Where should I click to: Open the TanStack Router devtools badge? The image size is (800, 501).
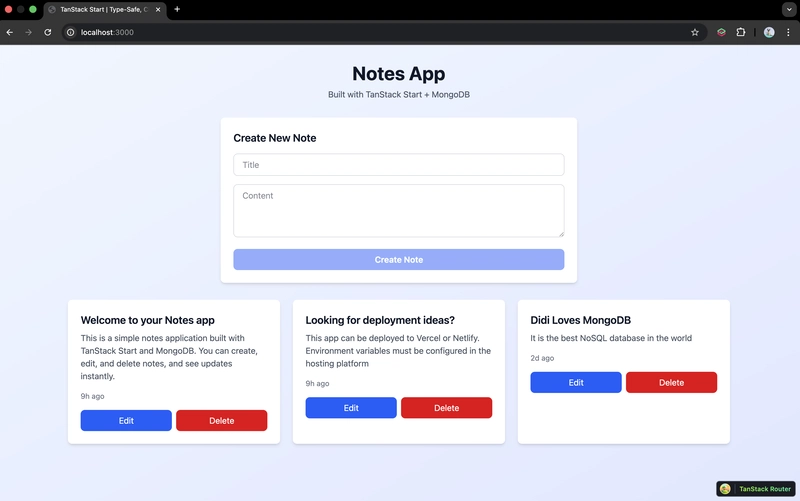click(x=756, y=489)
